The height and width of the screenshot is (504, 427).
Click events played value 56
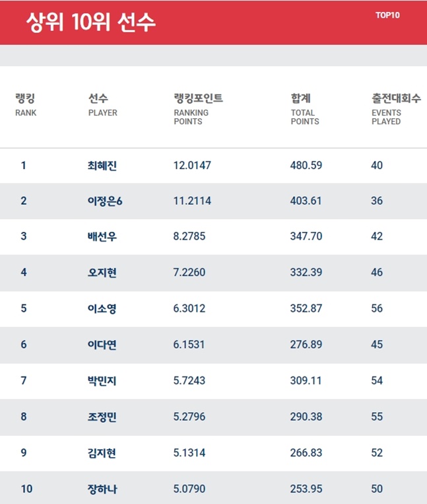[377, 308]
